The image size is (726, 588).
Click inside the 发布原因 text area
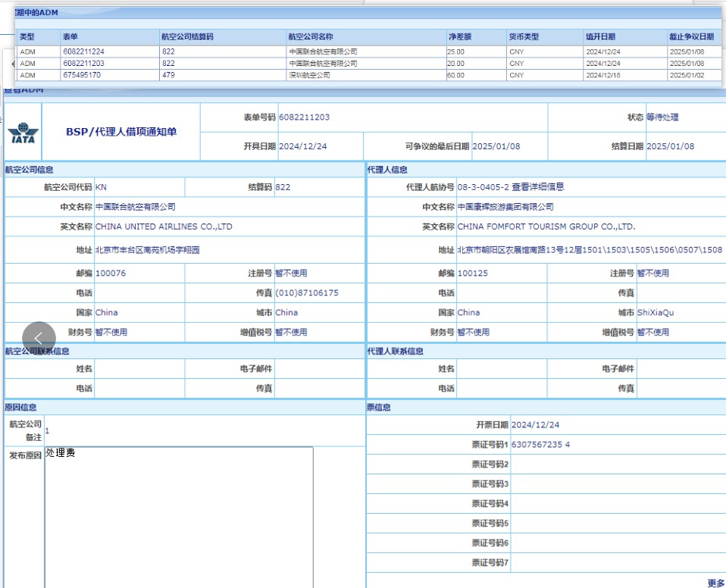(x=178, y=515)
